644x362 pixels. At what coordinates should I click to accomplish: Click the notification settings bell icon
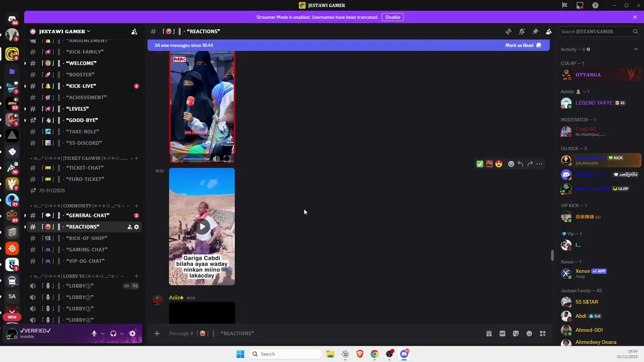point(522,31)
